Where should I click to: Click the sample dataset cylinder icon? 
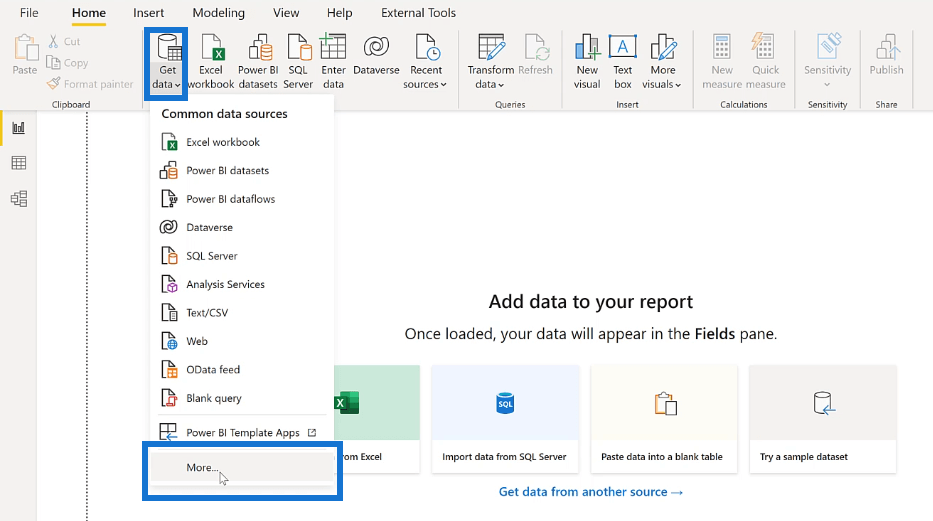click(824, 403)
